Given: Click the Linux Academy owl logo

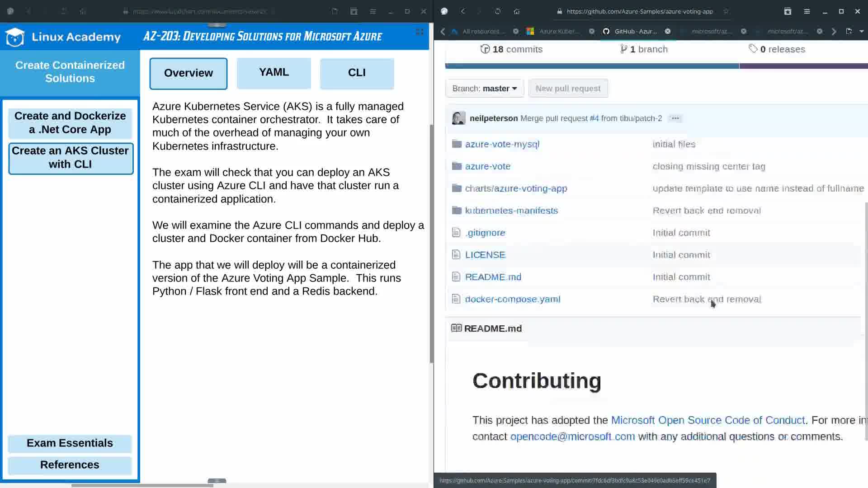Looking at the screenshot, I should [15, 37].
